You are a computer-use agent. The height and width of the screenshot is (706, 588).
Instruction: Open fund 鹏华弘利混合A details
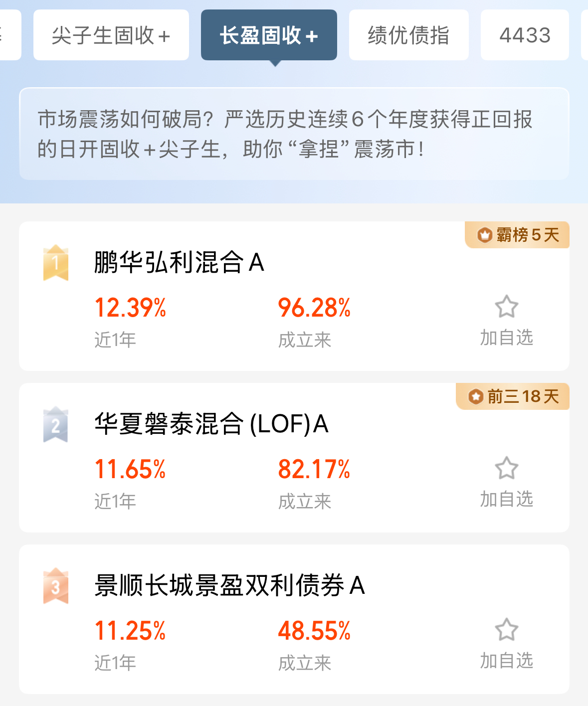point(179,263)
